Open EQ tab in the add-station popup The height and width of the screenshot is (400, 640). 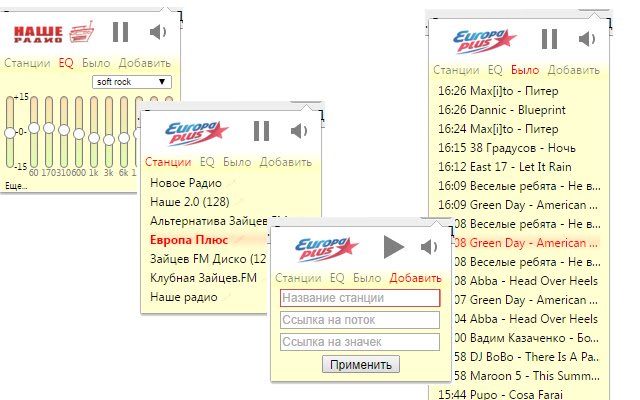(x=337, y=278)
